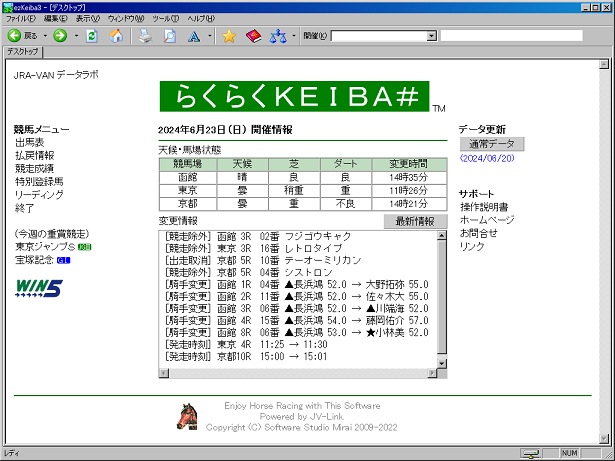This screenshot has height=461, width=615.
Task: Open the ホームページ support link
Action: (x=487, y=220)
